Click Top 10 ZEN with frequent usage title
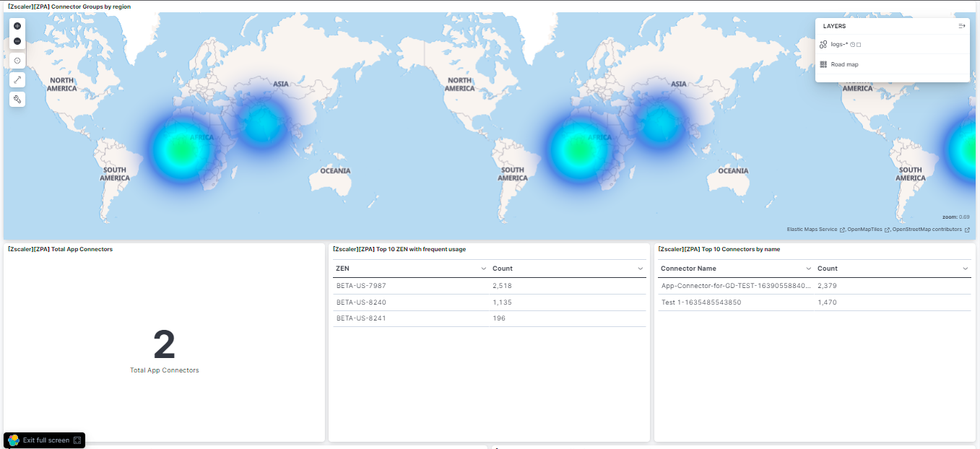Viewport: 980px width, 449px height. point(399,249)
